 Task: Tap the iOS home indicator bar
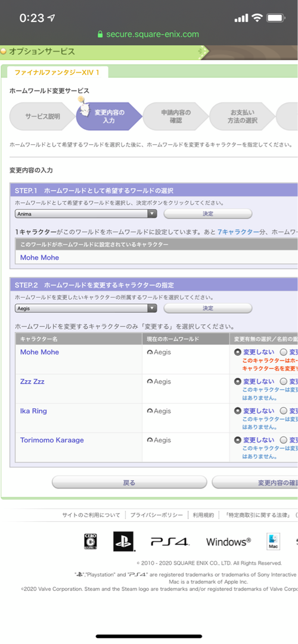click(149, 636)
